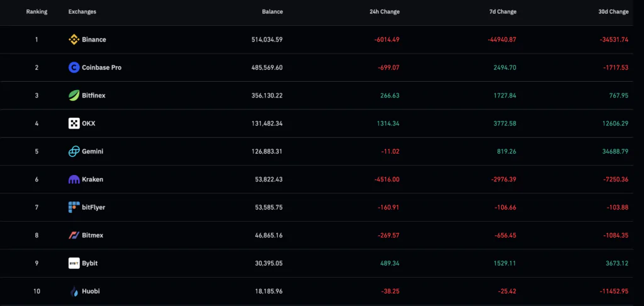Click Gemini 24h change -11.02
644x306 pixels.
390,151
